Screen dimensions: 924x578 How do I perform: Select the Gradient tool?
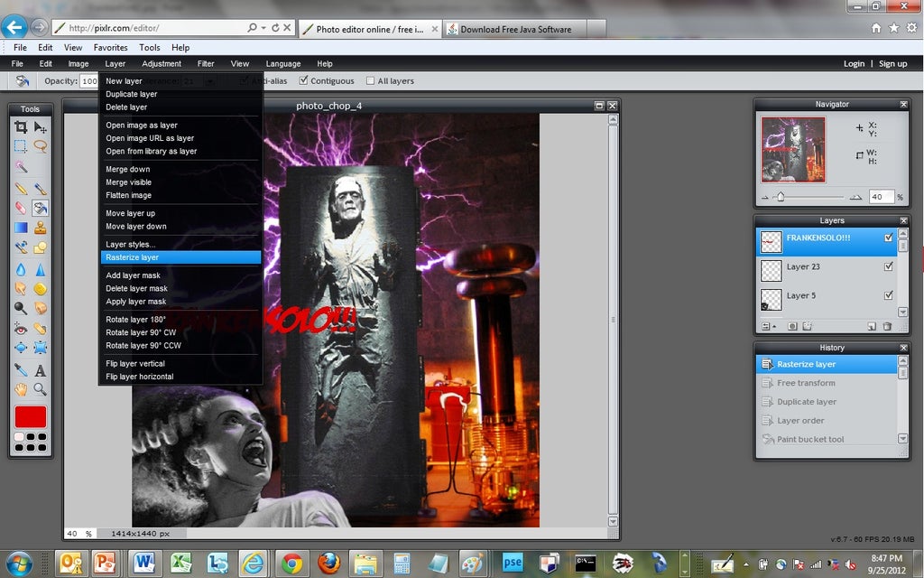coord(21,227)
